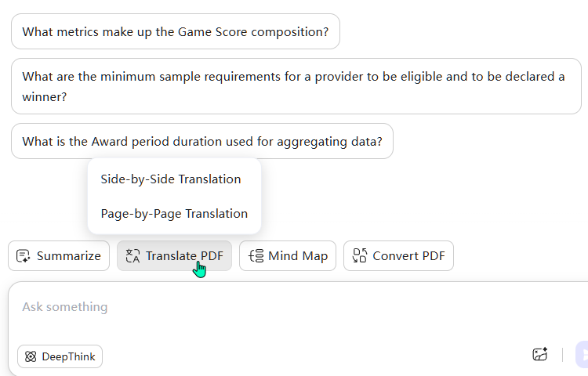This screenshot has width=588, height=376.
Task: Pick the Award period duration question
Action: [x=201, y=142]
